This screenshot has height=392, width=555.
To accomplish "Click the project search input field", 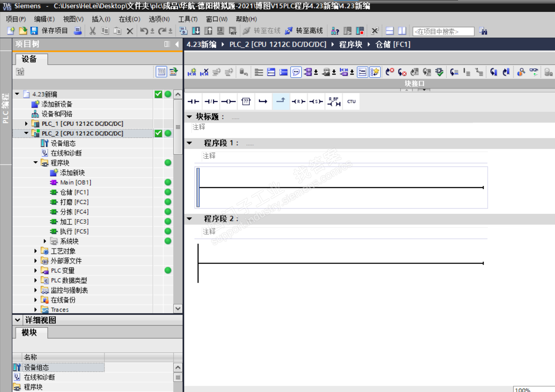I will (x=443, y=31).
